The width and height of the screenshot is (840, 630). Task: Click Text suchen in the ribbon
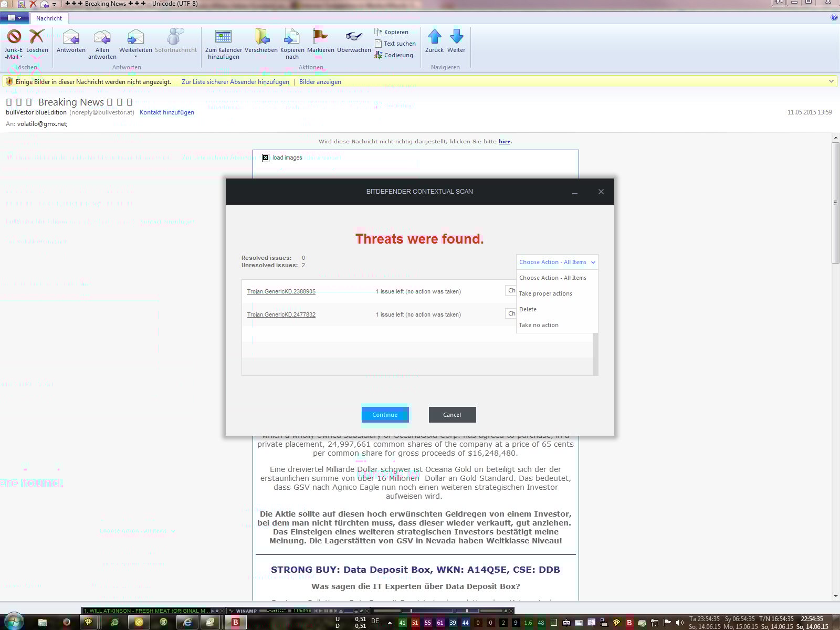(x=395, y=44)
